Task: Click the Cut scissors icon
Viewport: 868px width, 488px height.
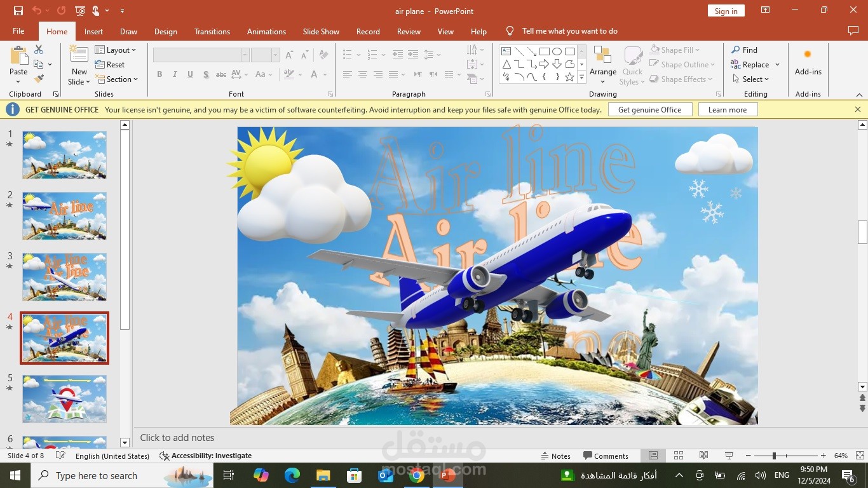Action: click(39, 50)
